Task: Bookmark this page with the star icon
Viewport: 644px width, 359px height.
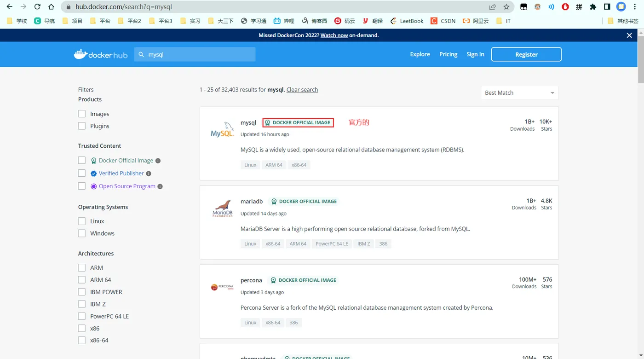Action: (506, 7)
